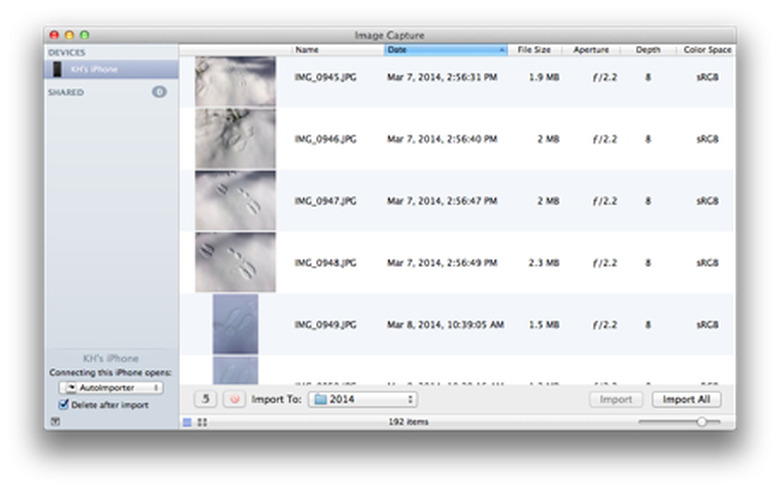This screenshot has height=490, width=780.
Task: Click the IMG_0949.JPG thumbnail
Action: click(x=235, y=323)
